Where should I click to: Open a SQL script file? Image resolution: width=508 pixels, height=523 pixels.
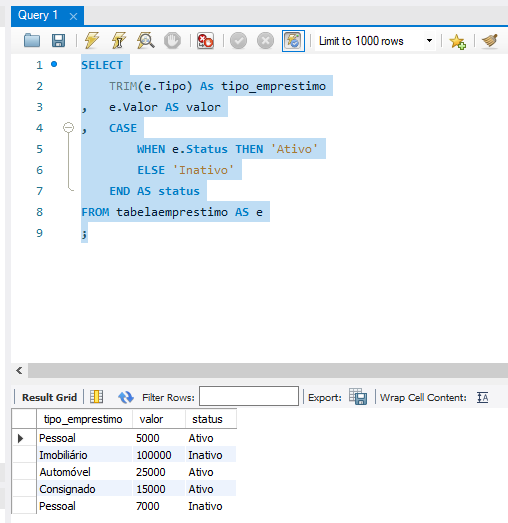(32, 41)
